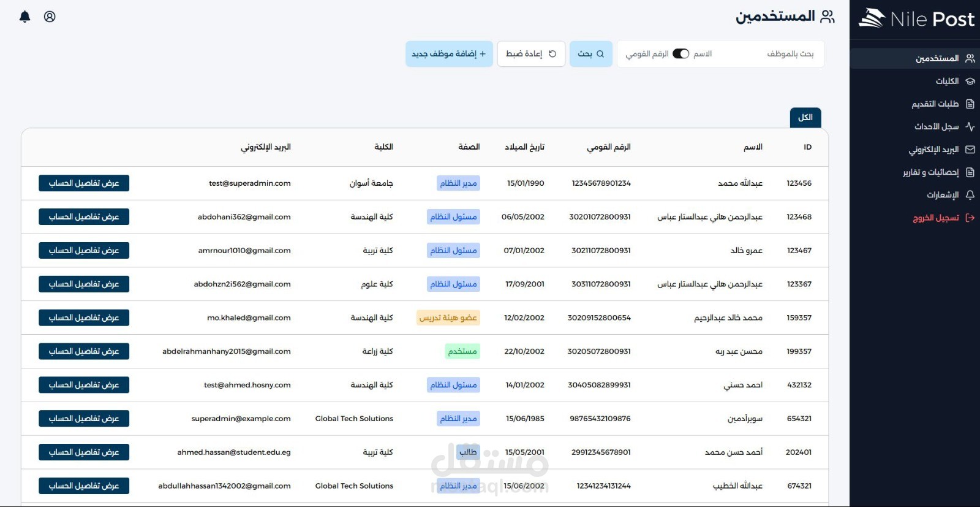Click the Nile Post logo

(x=916, y=19)
